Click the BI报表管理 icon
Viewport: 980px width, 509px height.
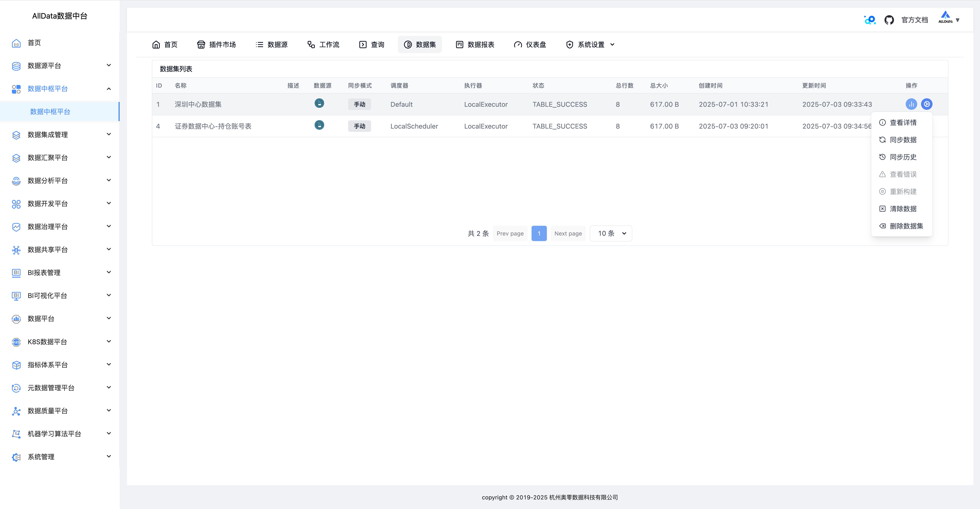[16, 273]
